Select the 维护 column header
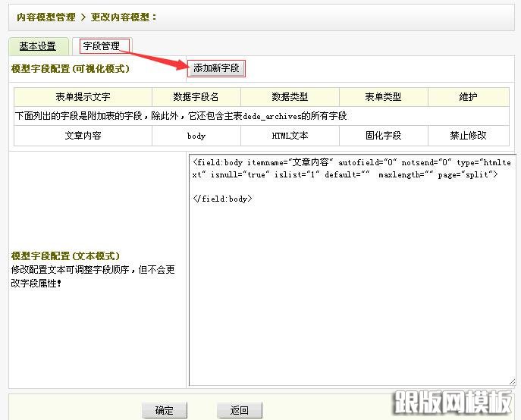The height and width of the screenshot is (420, 521). (x=469, y=97)
